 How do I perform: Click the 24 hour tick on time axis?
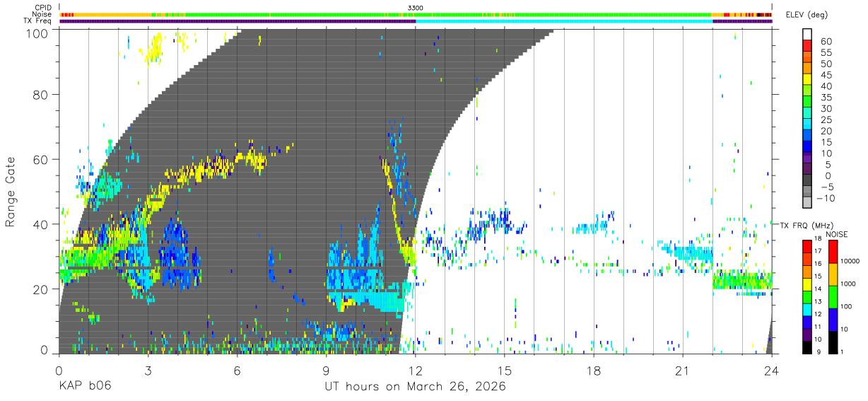click(x=772, y=371)
